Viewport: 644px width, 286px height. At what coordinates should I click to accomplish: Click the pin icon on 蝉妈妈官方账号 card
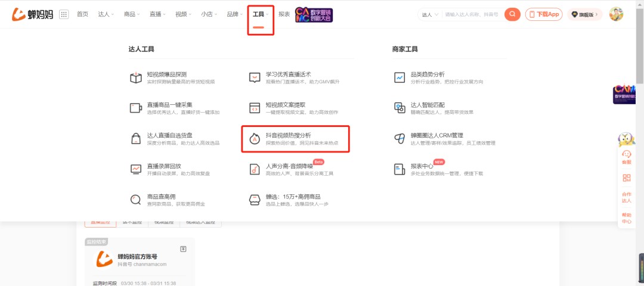[x=183, y=249]
